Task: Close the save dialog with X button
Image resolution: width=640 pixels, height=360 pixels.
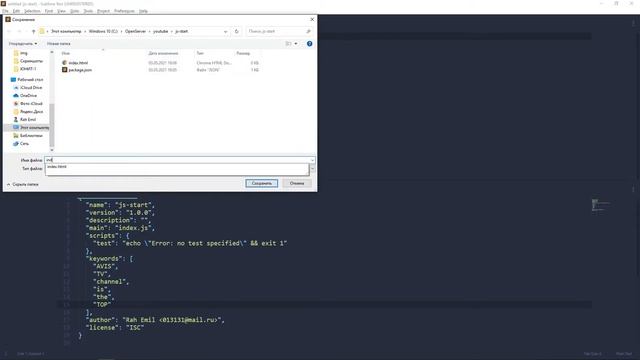Action: point(312,19)
